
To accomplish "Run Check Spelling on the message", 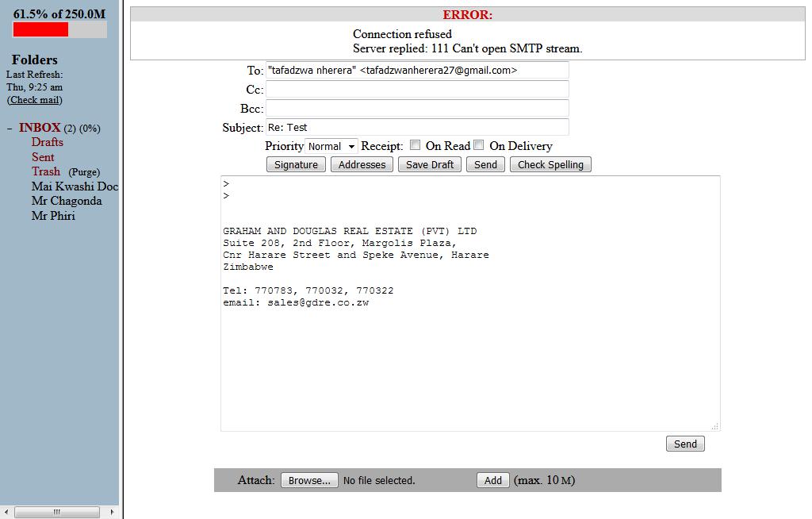I will click(x=550, y=164).
